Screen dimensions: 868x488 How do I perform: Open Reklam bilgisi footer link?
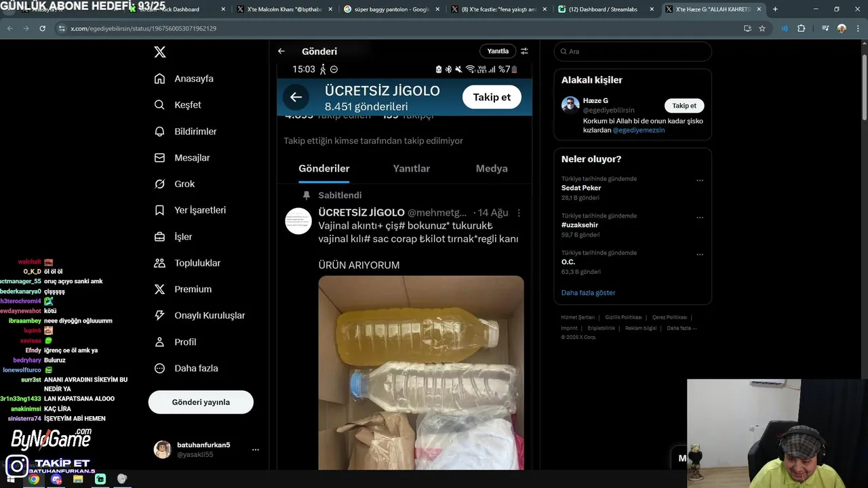click(641, 328)
